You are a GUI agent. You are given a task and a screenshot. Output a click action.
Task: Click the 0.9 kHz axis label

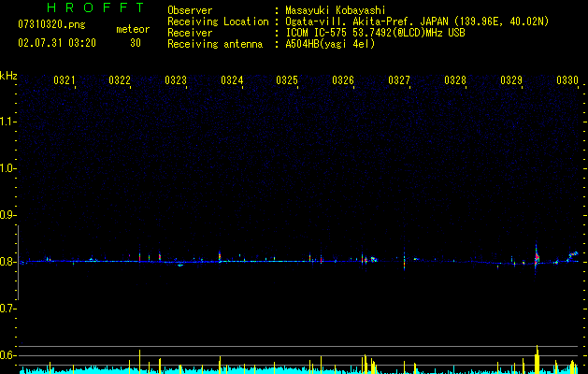click(7, 215)
